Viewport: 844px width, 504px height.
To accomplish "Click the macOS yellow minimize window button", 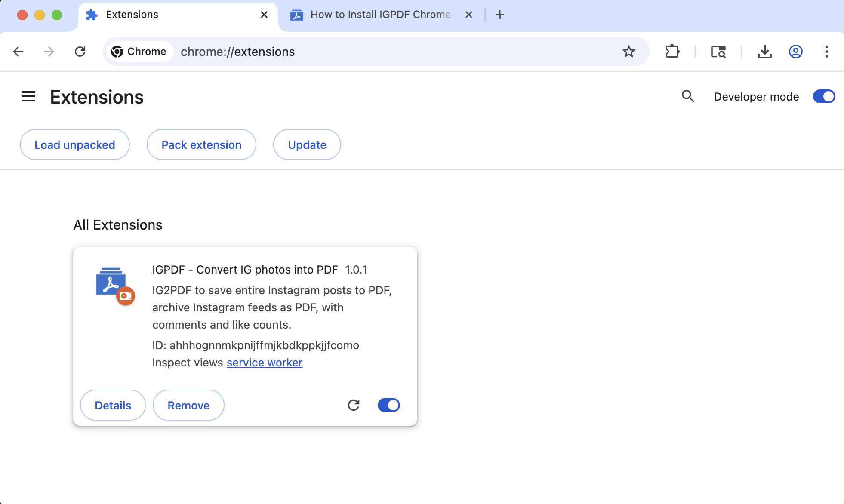I will [x=40, y=15].
